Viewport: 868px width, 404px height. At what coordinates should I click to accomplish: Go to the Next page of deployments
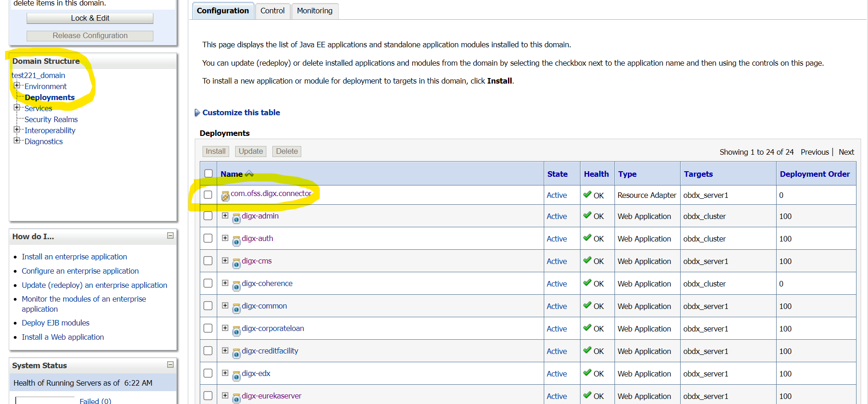[x=846, y=152]
